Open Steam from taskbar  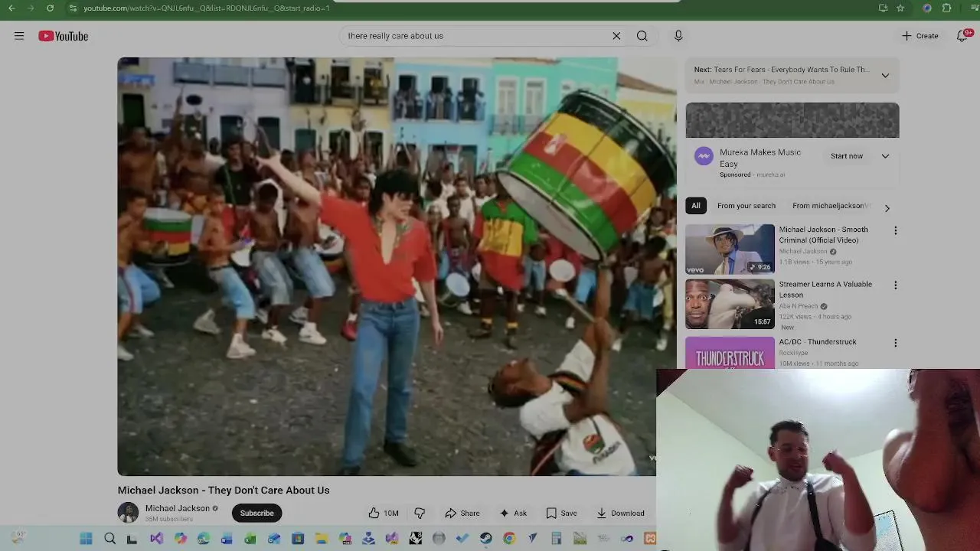tap(485, 539)
